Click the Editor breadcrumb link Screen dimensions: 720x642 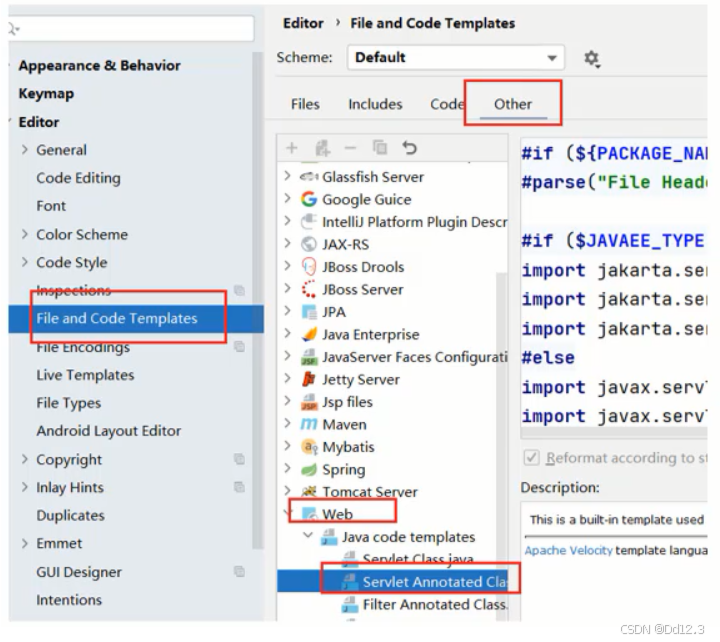point(303,23)
